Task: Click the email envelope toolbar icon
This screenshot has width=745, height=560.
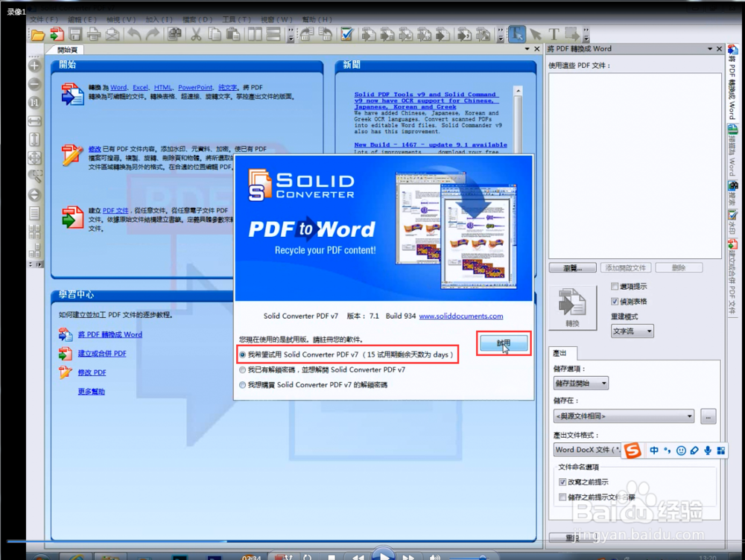Action: point(112,35)
